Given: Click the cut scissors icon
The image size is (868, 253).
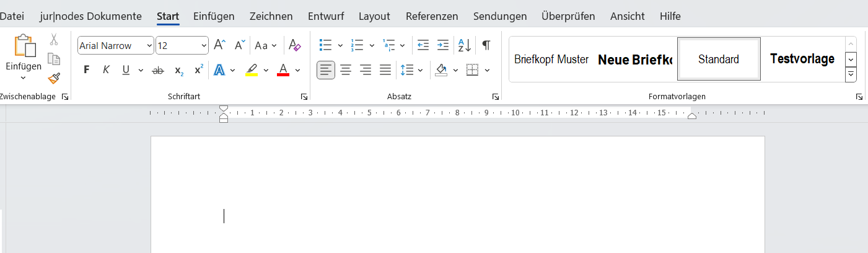Looking at the screenshot, I should [54, 40].
